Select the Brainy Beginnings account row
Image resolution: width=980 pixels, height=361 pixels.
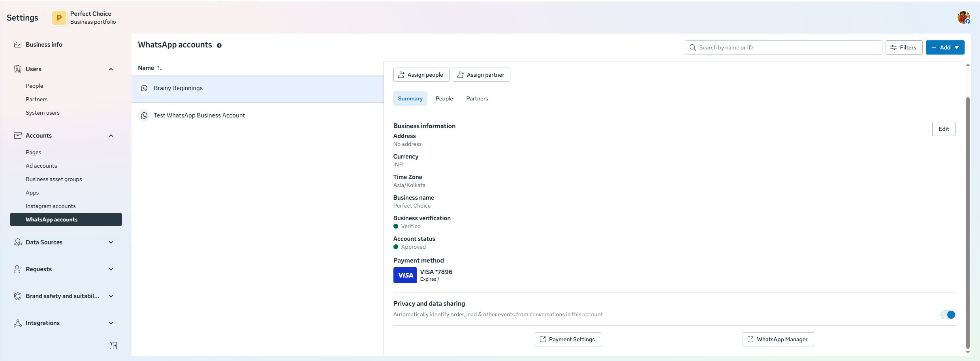(x=258, y=88)
